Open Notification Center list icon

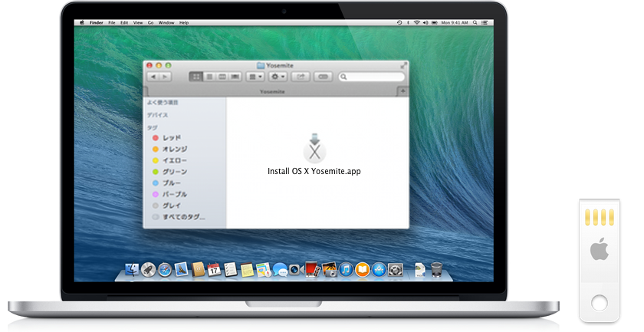(x=485, y=23)
